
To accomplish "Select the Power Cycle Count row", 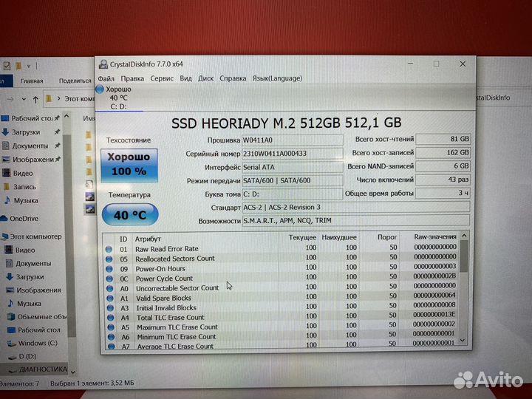I will tap(282, 278).
